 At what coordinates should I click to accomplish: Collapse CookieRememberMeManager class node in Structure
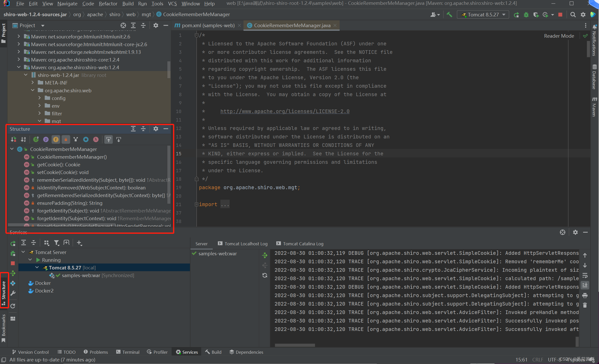(x=12, y=149)
